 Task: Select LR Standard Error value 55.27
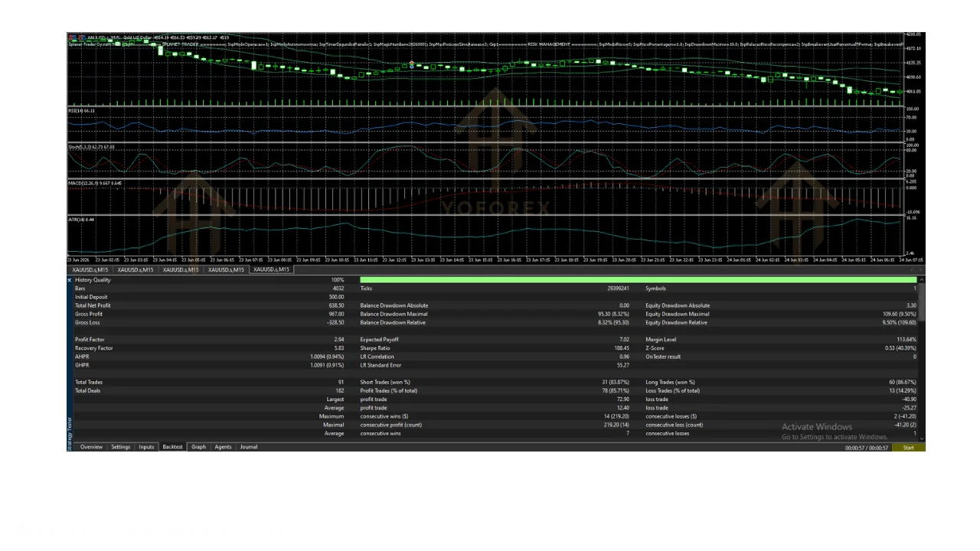[x=622, y=365]
